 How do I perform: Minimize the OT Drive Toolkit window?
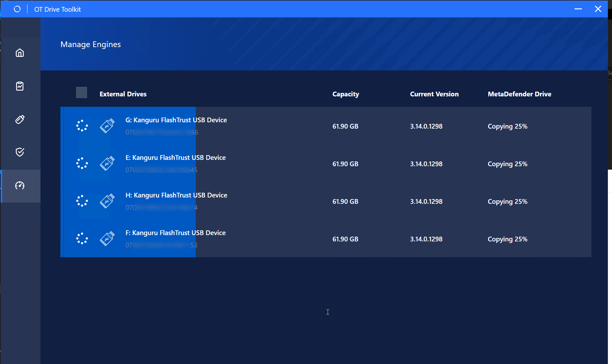pos(578,9)
